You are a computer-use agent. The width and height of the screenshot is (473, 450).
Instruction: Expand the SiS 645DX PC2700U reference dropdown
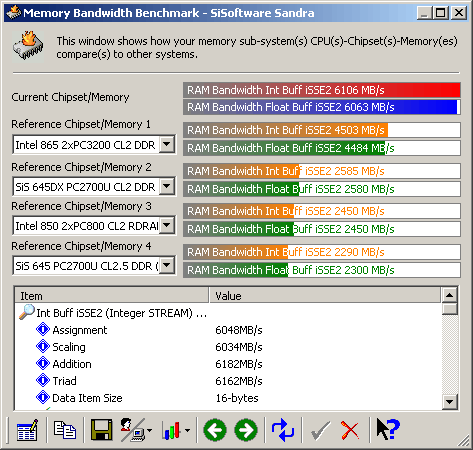(x=167, y=186)
